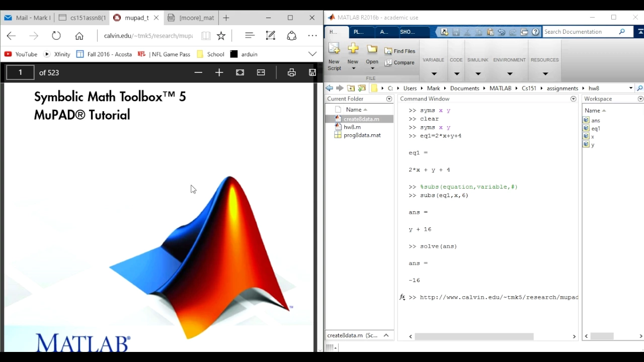Open Command Window panel actions menu
Viewport: 644px width, 362px height.
pos(573,99)
